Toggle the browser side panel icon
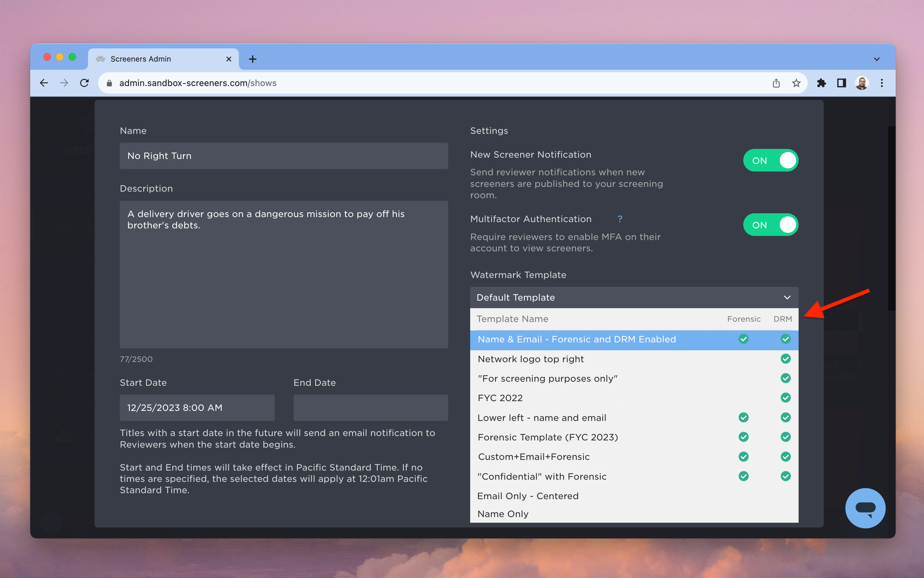This screenshot has width=924, height=578. 841,83
